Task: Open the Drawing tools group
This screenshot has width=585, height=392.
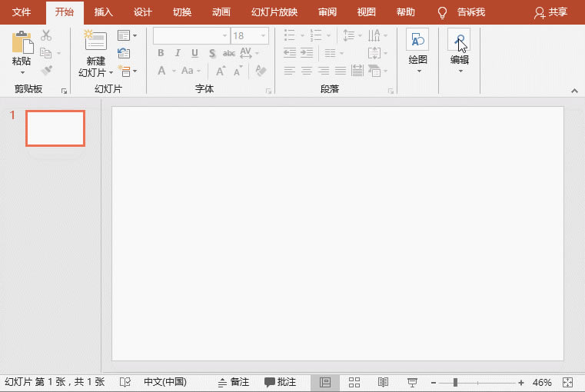Action: [417, 46]
